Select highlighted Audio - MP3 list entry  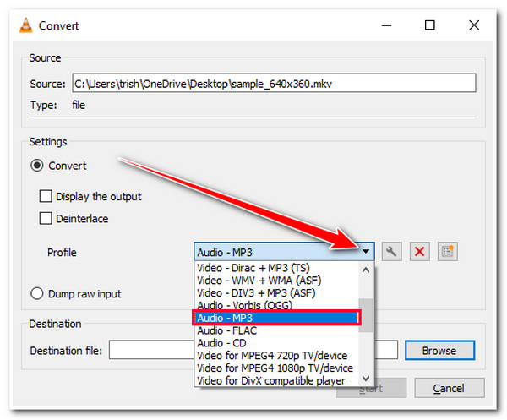click(x=276, y=318)
